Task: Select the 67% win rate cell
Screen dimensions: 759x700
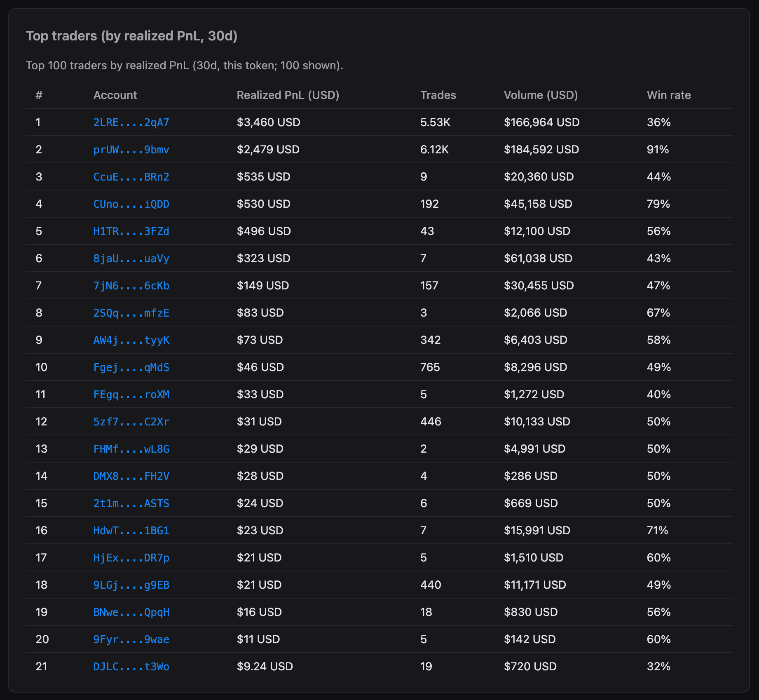Action: [658, 313]
